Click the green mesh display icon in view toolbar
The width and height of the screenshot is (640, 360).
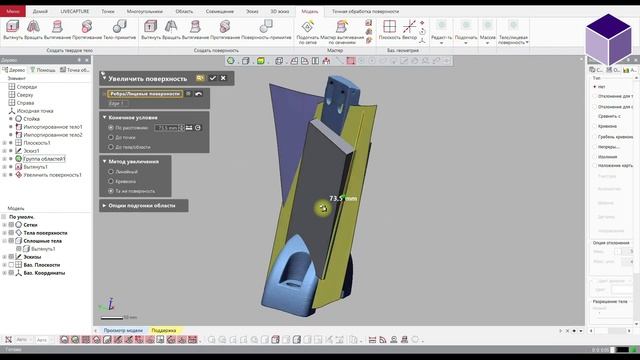point(231,61)
